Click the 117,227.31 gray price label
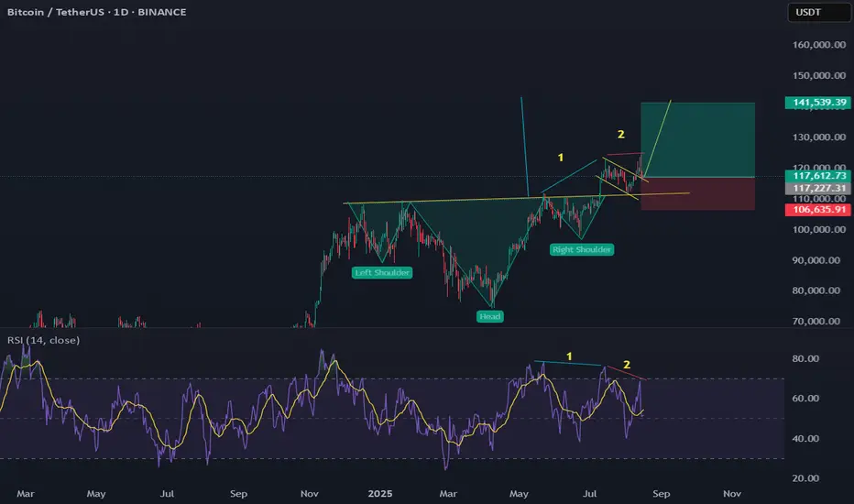 818,188
